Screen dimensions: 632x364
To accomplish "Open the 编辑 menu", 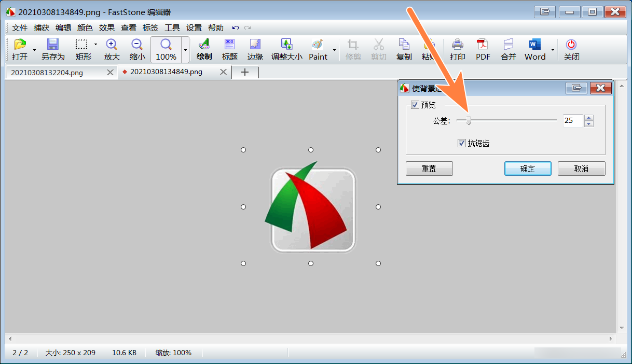I will pyautogui.click(x=63, y=28).
